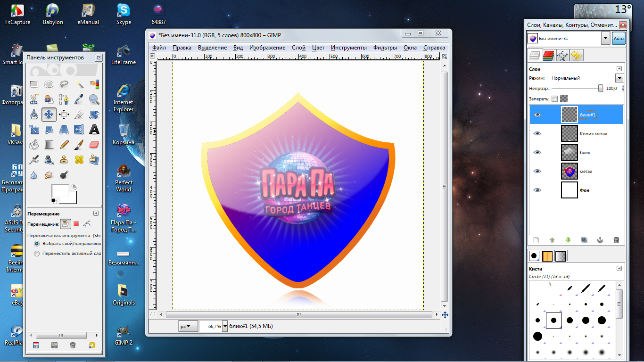This screenshot has width=644, height=362.
Task: Open the Фильтры menu
Action: [385, 48]
